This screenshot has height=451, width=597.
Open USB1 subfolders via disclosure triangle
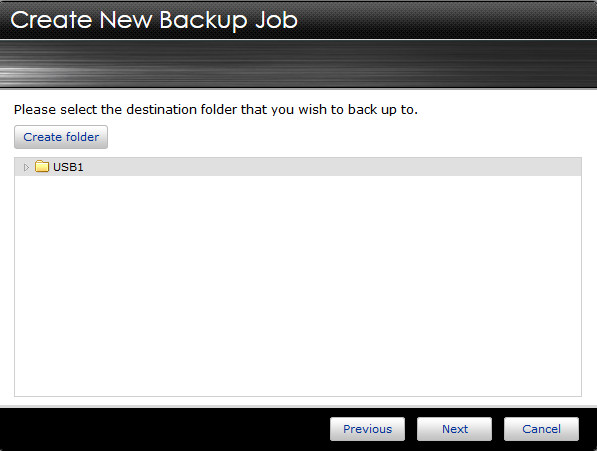tap(26, 167)
